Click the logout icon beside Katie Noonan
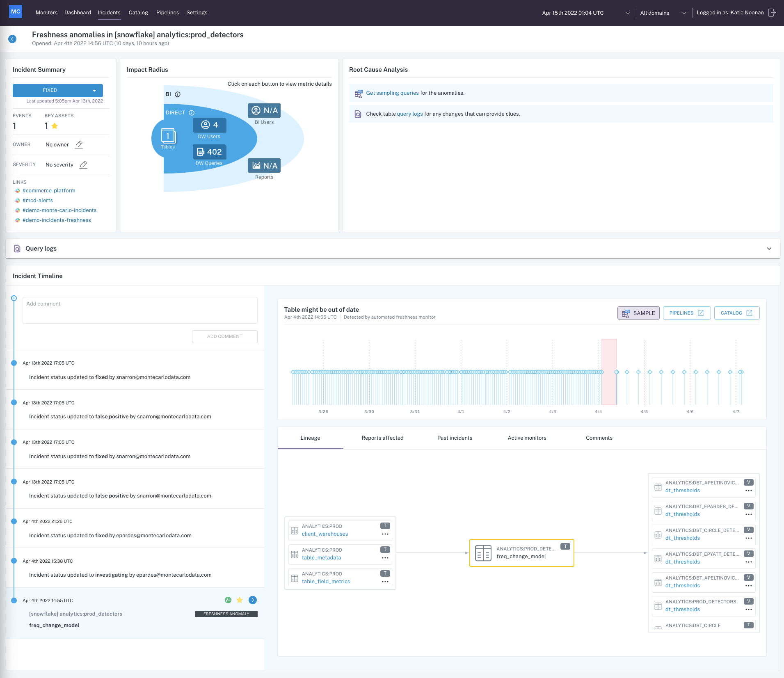Viewport: 784px width, 678px height. tap(772, 13)
